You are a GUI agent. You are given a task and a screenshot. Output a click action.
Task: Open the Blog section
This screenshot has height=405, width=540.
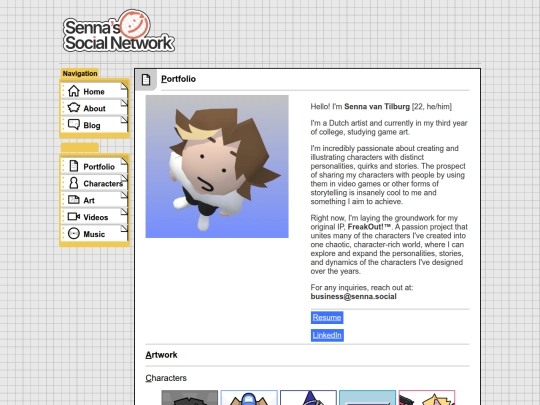pos(94,125)
